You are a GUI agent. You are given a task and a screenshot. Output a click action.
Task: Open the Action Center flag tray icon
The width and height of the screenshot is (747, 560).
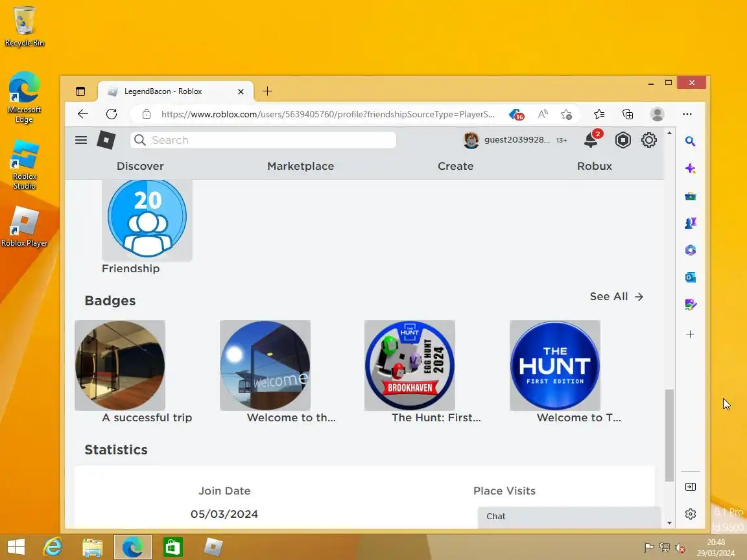pyautogui.click(x=648, y=548)
